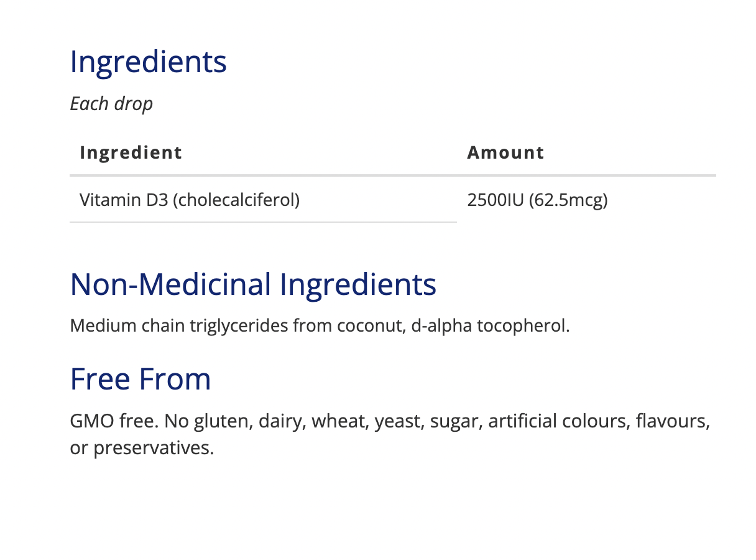
Task: Click the word "cholecalciferol" in parentheses
Action: click(236, 200)
